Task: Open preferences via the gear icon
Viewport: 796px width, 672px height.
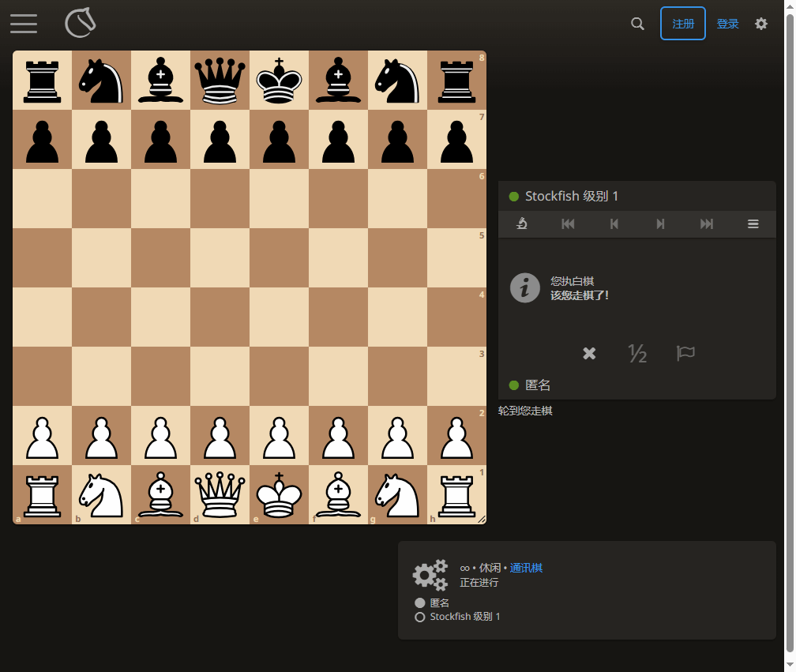Action: 761,24
